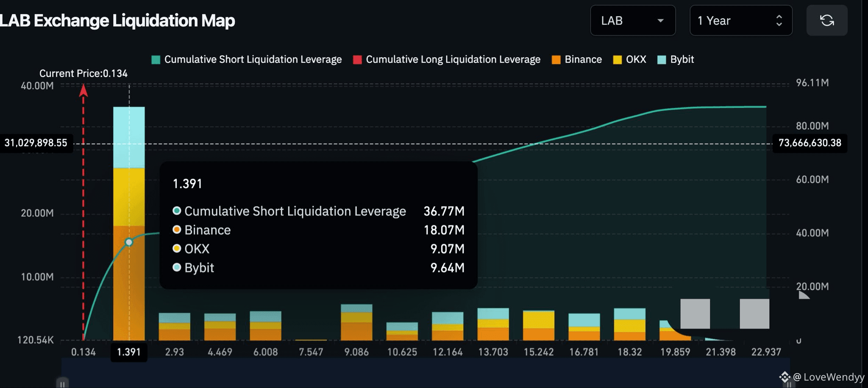The height and width of the screenshot is (388, 868).
Task: Click the highlighted 1.391 x-axis label
Action: coord(129,352)
